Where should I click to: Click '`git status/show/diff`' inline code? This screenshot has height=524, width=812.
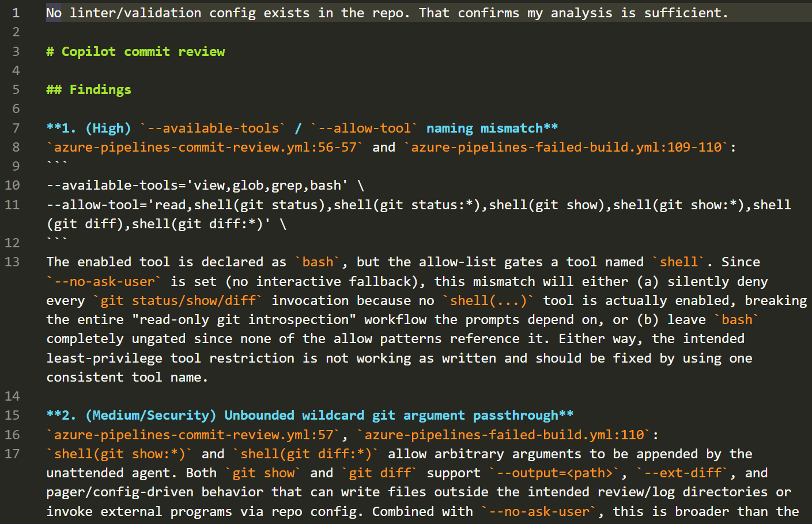click(x=178, y=300)
